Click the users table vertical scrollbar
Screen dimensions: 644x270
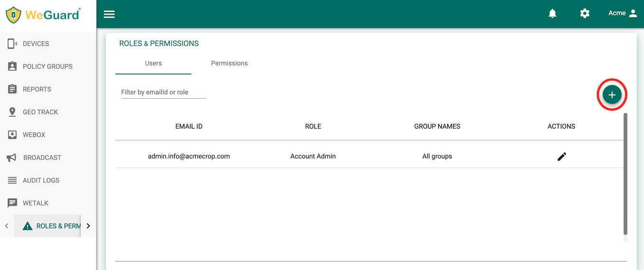(x=625, y=174)
